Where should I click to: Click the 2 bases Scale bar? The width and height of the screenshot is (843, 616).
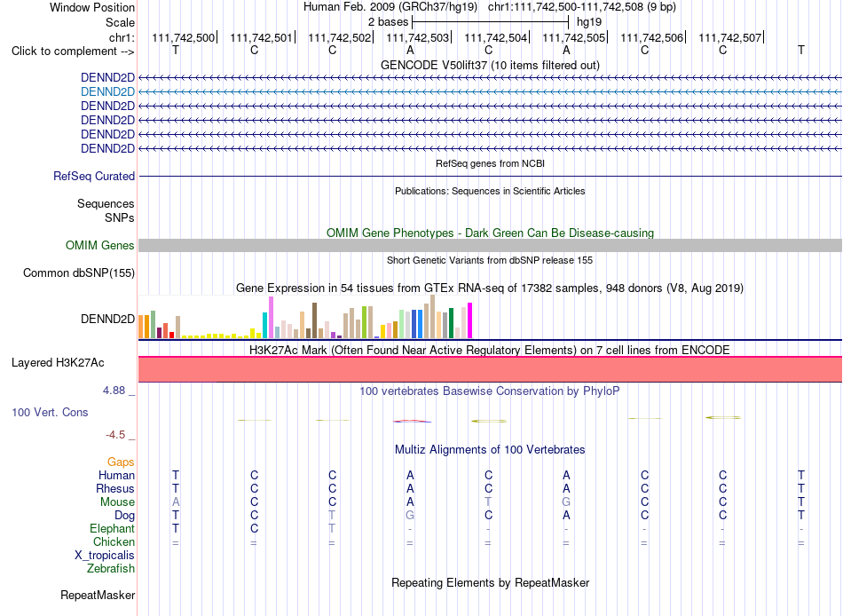[490, 22]
